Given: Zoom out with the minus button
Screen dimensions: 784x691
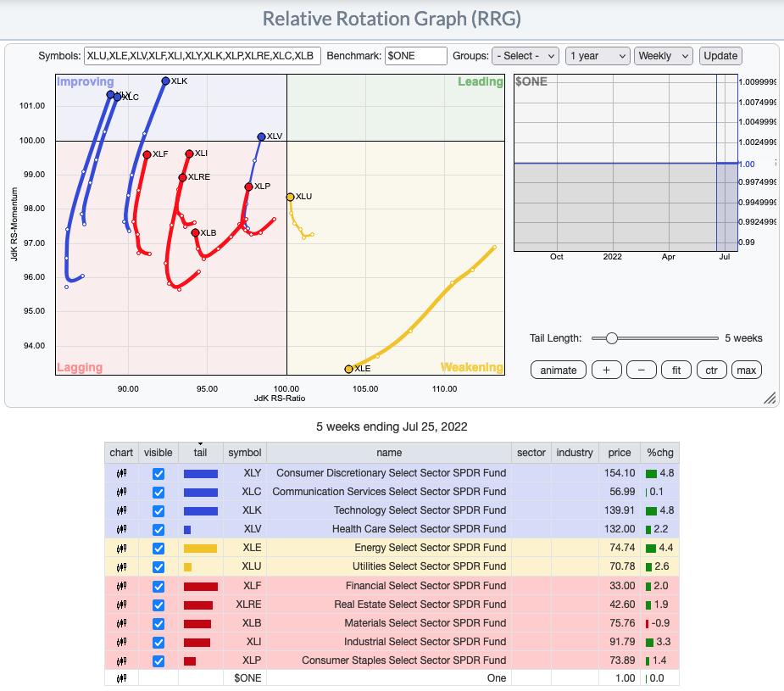Looking at the screenshot, I should click(642, 370).
